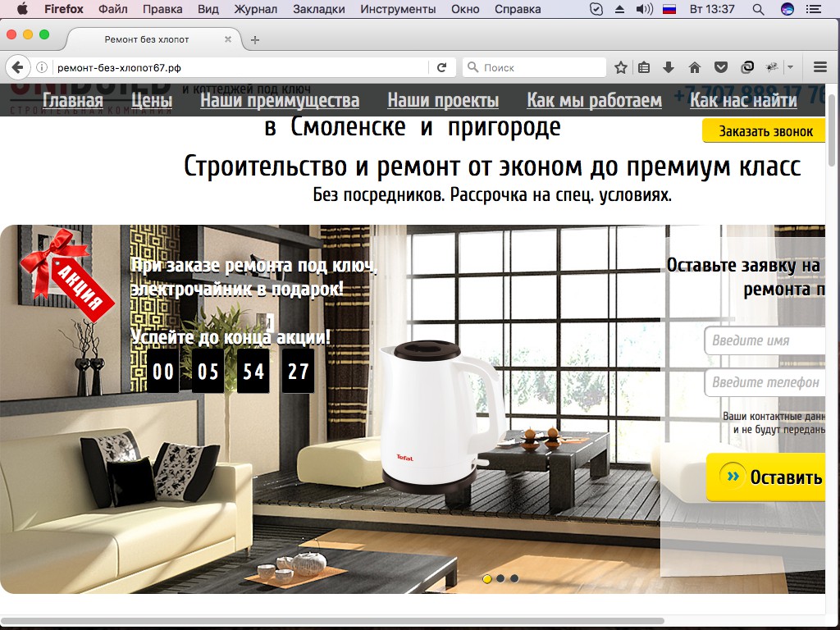The image size is (840, 630).
Task: Click the magnifier icon in the search box
Action: [472, 67]
